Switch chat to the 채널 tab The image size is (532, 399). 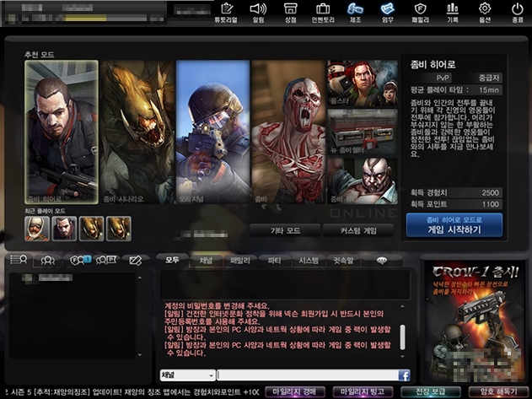click(206, 261)
